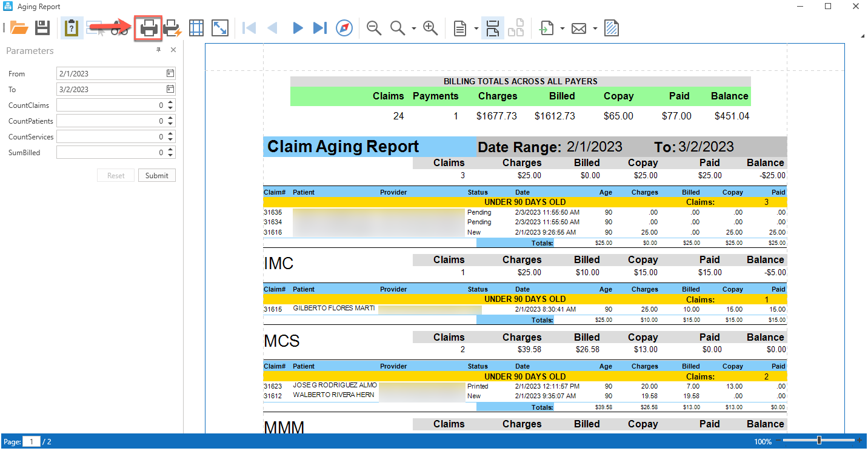This screenshot has height=451, width=868.
Task: Toggle the navigation pane compass icon
Action: pyautogui.click(x=344, y=28)
